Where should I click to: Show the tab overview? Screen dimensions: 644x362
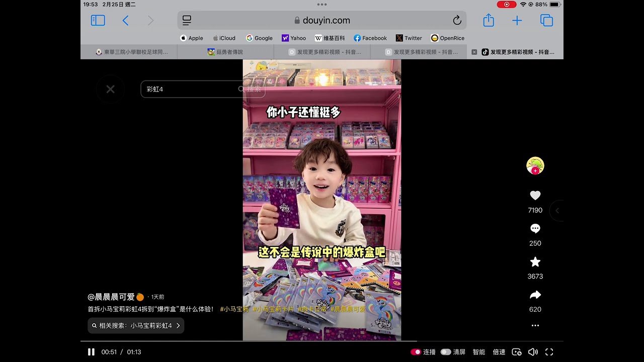[x=546, y=20]
